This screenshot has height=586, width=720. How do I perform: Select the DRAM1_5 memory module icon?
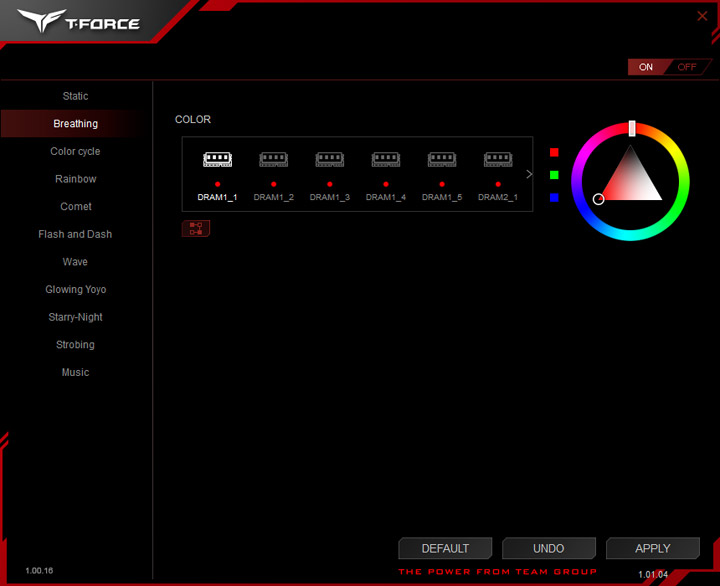click(x=442, y=159)
